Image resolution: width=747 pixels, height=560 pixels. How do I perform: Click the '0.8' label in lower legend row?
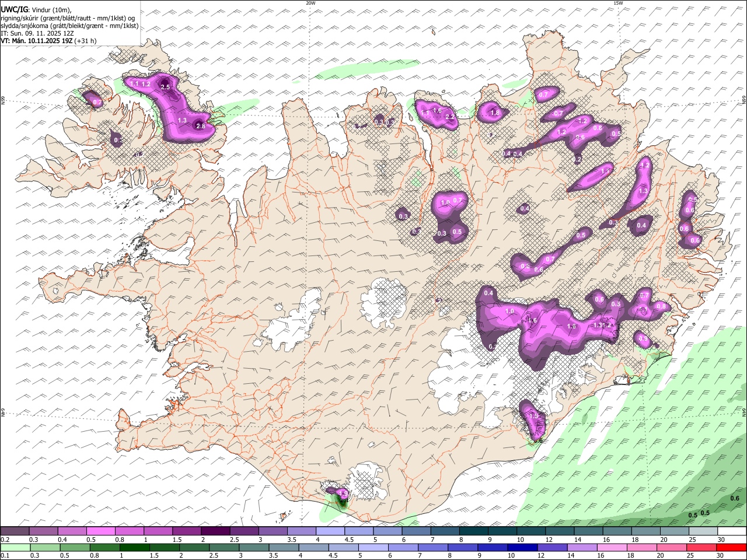[x=95, y=556]
